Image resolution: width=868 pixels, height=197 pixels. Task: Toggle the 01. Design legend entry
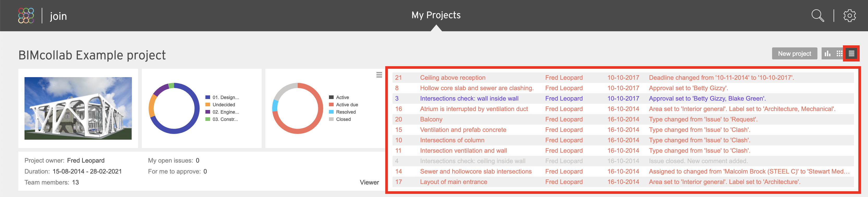222,97
